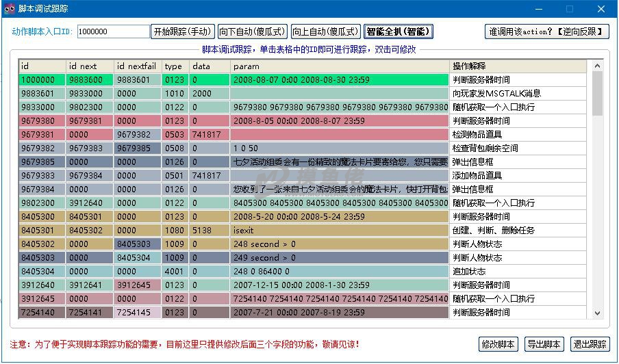
Task: Click the 谁调用该action?【逆向反跟】 button
Action: (547, 31)
